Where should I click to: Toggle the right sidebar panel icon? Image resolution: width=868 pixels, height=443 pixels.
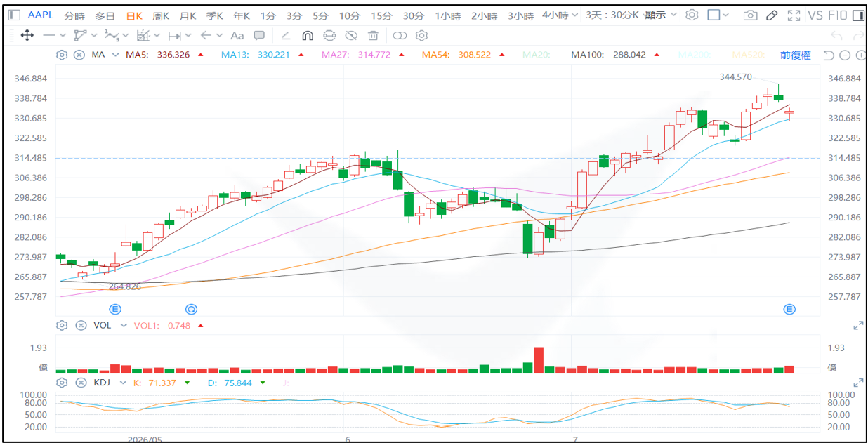(857, 15)
